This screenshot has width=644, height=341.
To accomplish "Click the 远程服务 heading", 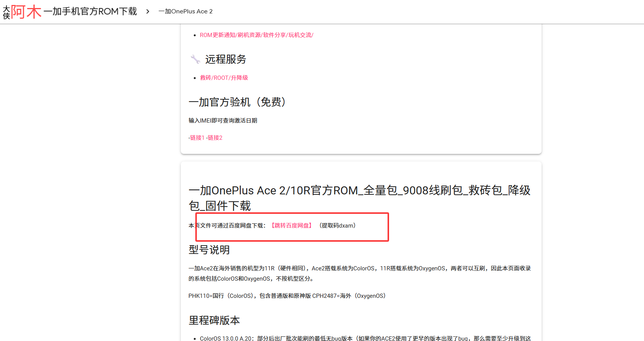I will coord(225,59).
